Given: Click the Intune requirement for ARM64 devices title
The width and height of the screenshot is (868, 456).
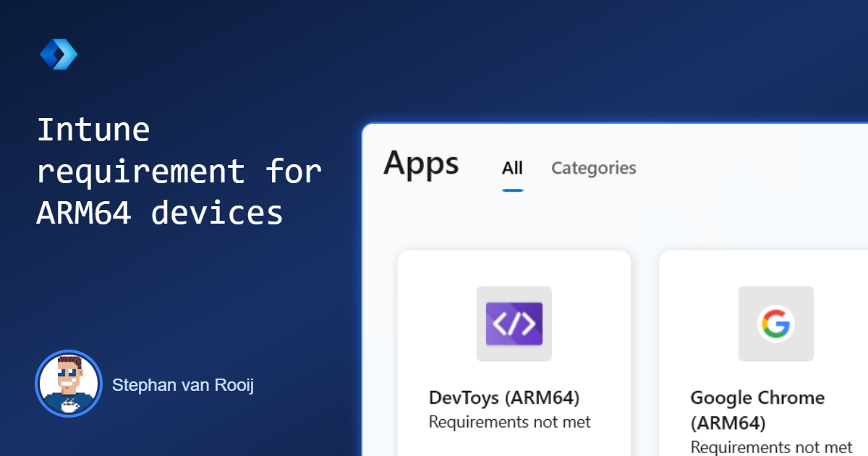Looking at the screenshot, I should [179, 172].
